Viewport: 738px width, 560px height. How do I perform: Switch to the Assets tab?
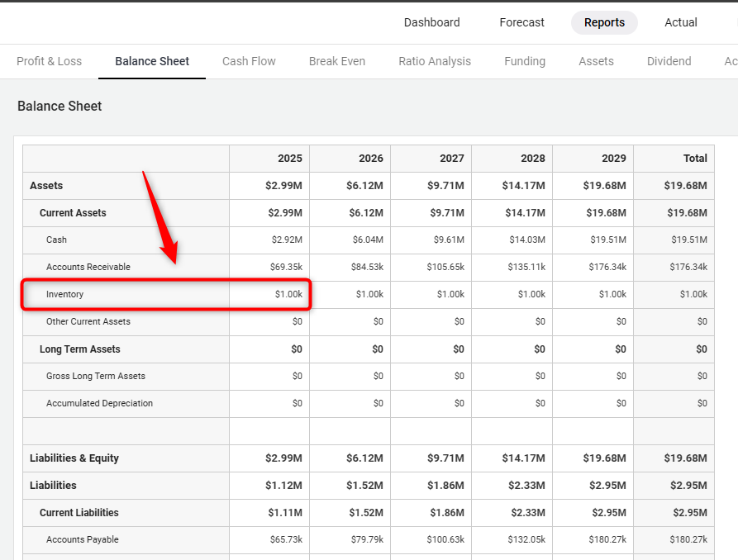596,61
